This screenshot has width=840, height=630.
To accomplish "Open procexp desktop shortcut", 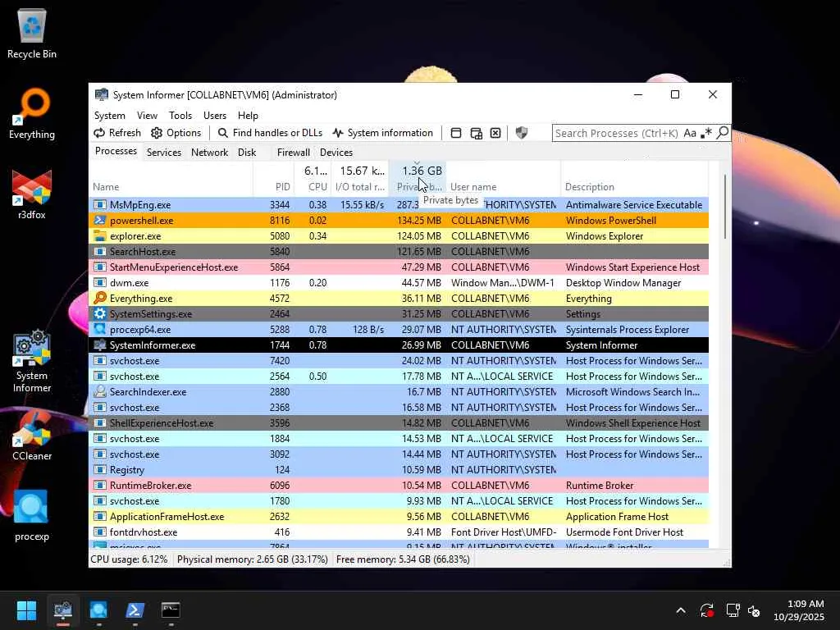I will click(32, 515).
